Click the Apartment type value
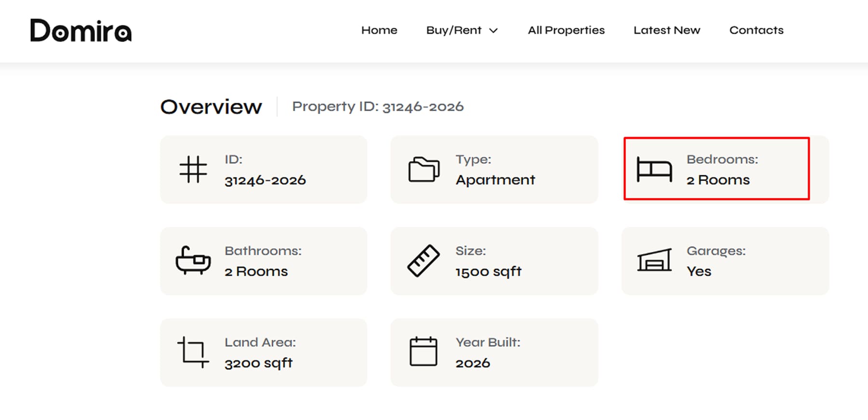The width and height of the screenshot is (868, 420). [495, 180]
